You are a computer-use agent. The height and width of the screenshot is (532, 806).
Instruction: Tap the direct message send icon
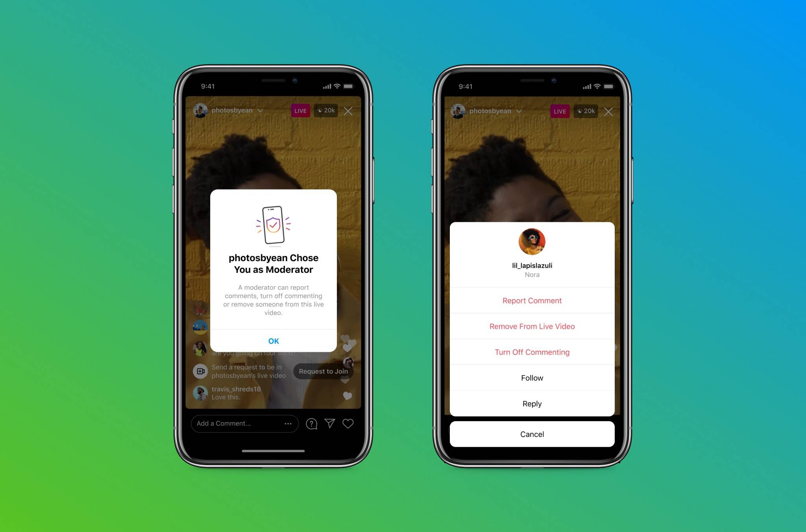329,423
